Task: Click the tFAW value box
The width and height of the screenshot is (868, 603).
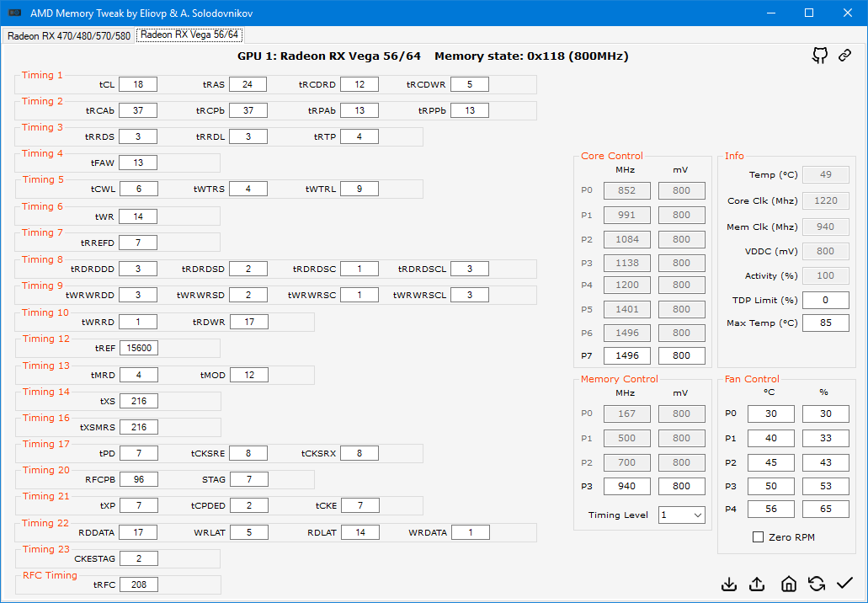Action: coord(138,163)
